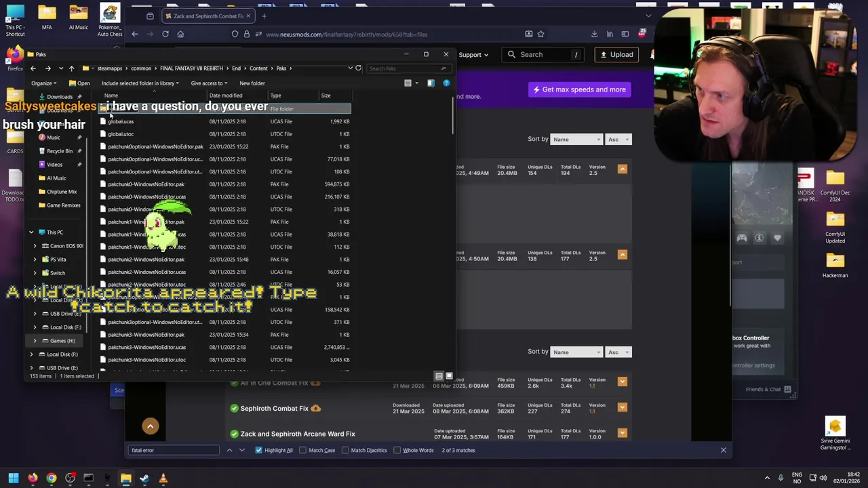This screenshot has width=868, height=488.
Task: Jump to next find match arrow
Action: point(241,450)
